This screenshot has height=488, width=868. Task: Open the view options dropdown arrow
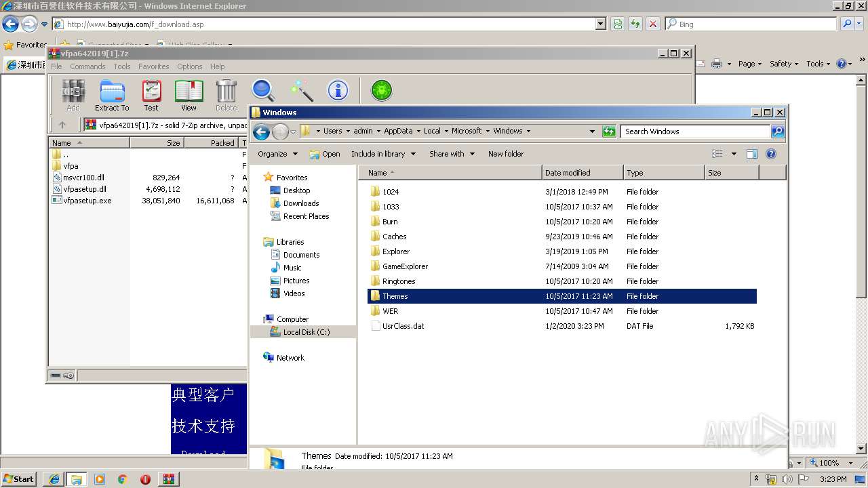(x=734, y=154)
